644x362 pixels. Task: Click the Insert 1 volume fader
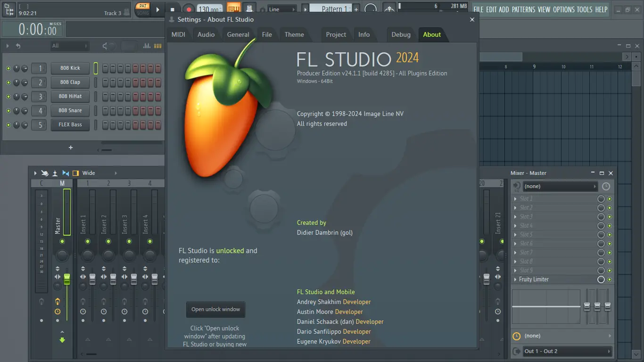click(x=92, y=279)
